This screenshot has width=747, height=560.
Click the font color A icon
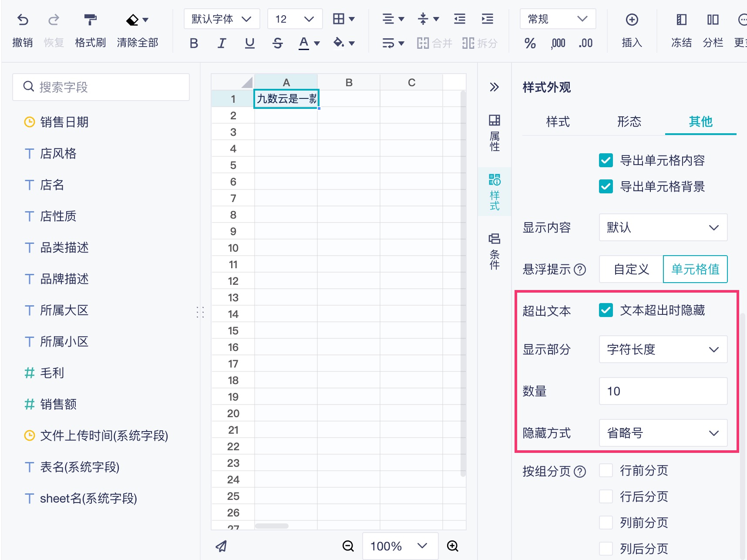click(x=304, y=43)
